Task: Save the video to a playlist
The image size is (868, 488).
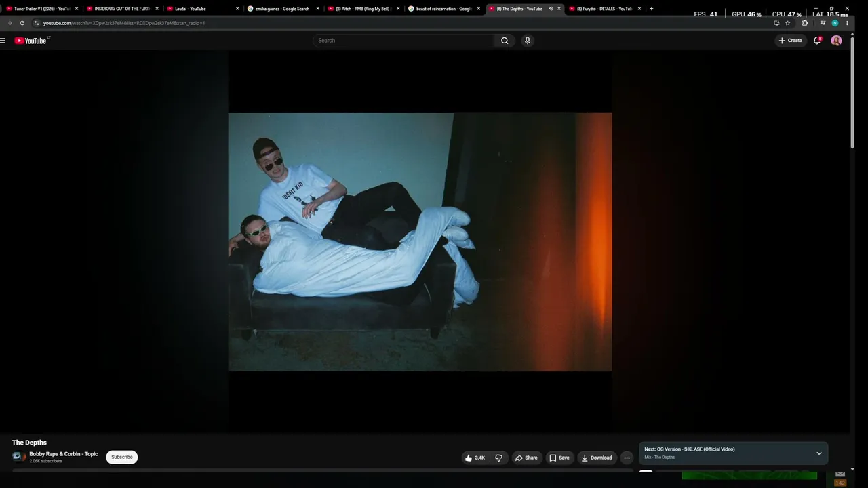Action: point(559,457)
